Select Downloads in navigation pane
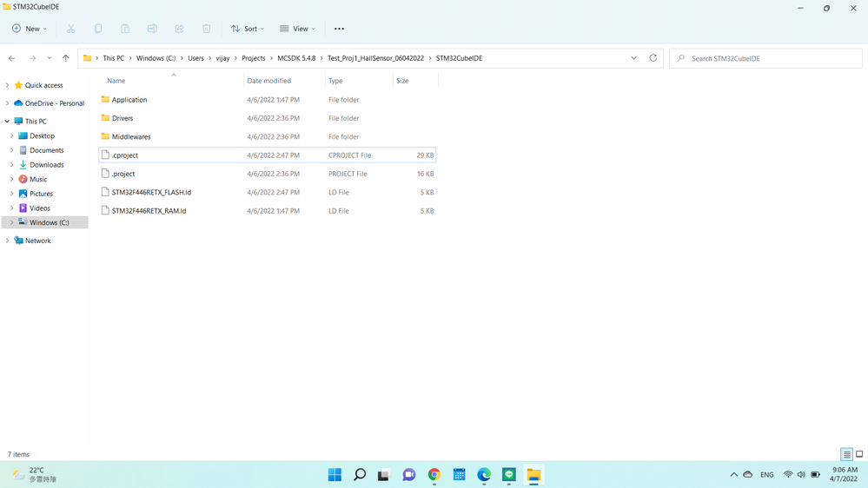Viewport: 868px width, 488px height. [x=47, y=164]
